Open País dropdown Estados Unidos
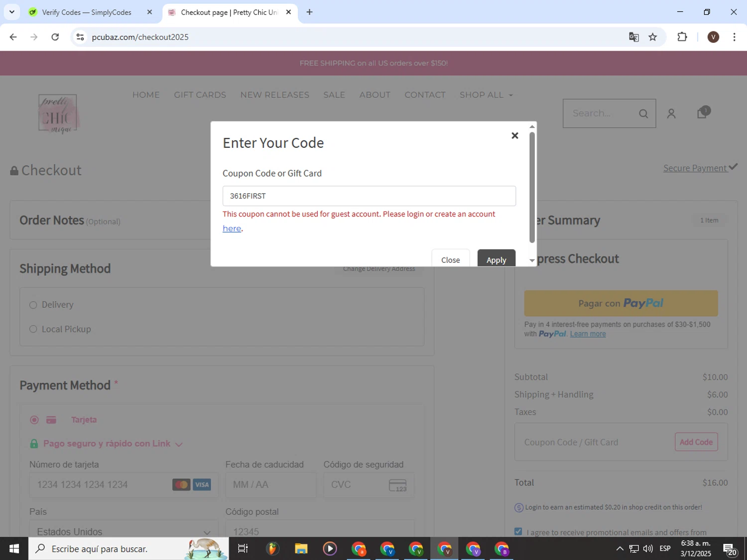 tap(124, 529)
